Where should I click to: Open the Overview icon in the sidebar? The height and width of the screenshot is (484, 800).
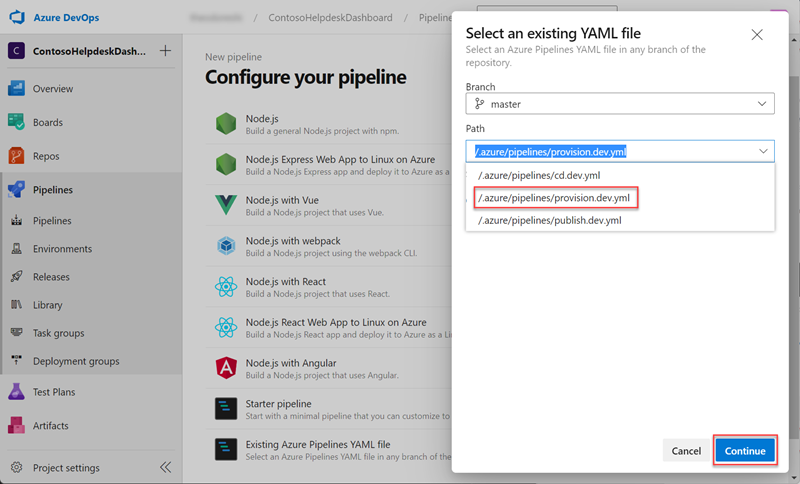point(16,88)
